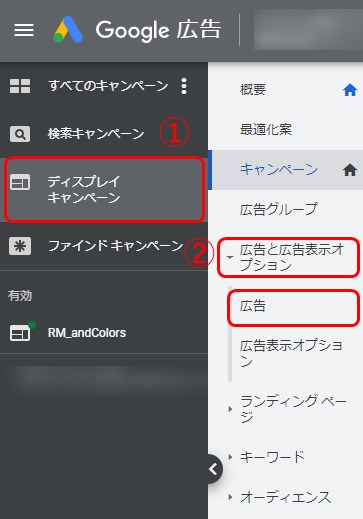This screenshot has height=519, width=363.
Task: Click the RM_andColors campaign status icon
Action: tap(22, 331)
